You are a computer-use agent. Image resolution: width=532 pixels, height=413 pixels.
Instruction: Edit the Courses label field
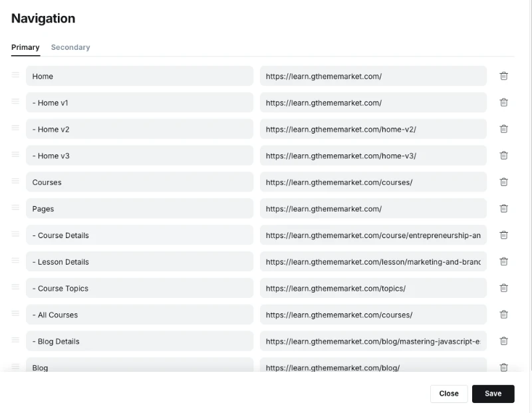pyautogui.click(x=140, y=182)
